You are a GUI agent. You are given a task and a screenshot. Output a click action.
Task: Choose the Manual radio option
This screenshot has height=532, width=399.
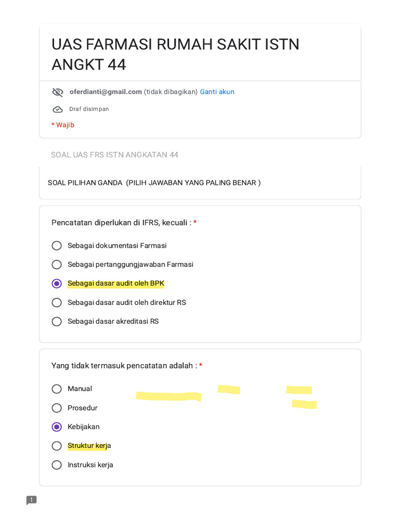click(57, 389)
